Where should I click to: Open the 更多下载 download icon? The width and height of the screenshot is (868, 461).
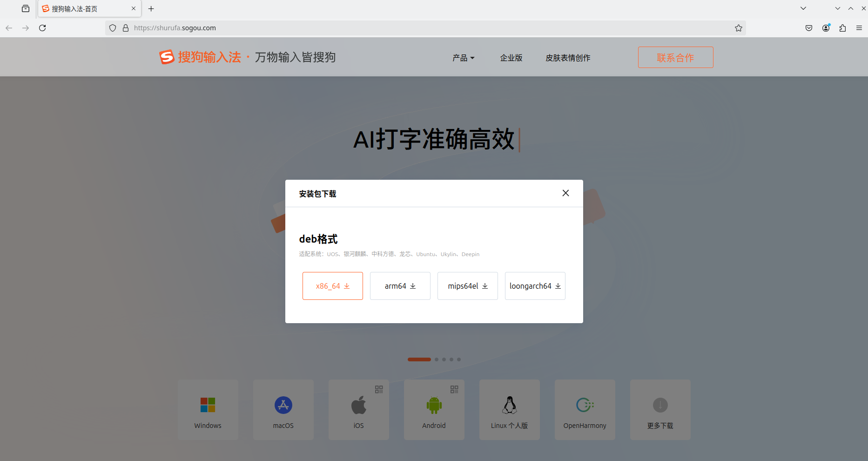(660, 405)
